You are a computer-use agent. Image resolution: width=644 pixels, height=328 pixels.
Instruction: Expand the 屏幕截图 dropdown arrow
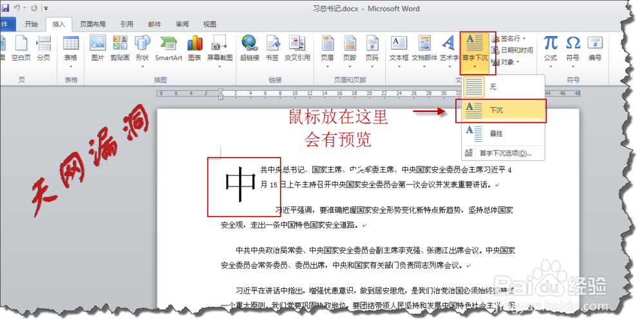point(220,66)
